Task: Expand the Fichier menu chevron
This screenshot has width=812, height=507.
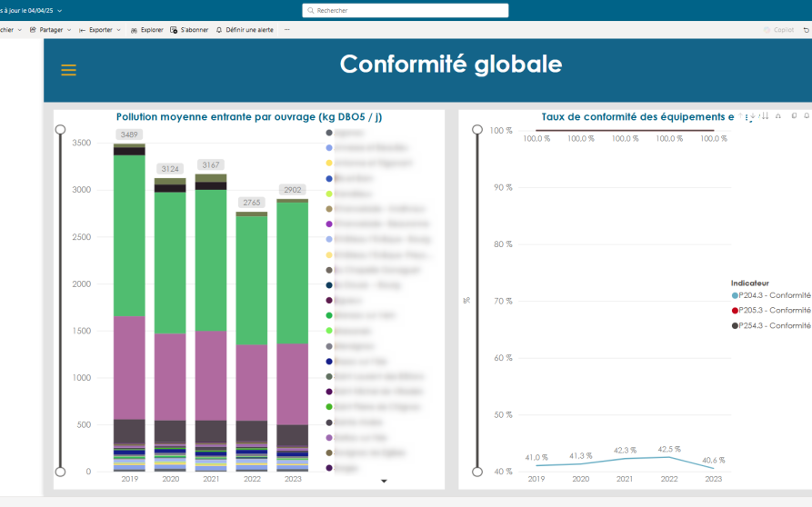Action: [x=20, y=30]
